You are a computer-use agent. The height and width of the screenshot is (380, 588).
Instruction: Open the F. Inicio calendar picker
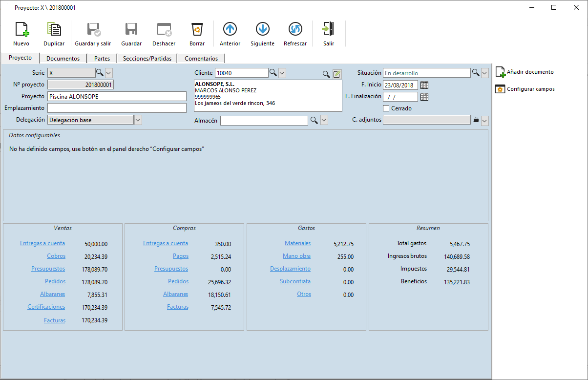point(424,85)
